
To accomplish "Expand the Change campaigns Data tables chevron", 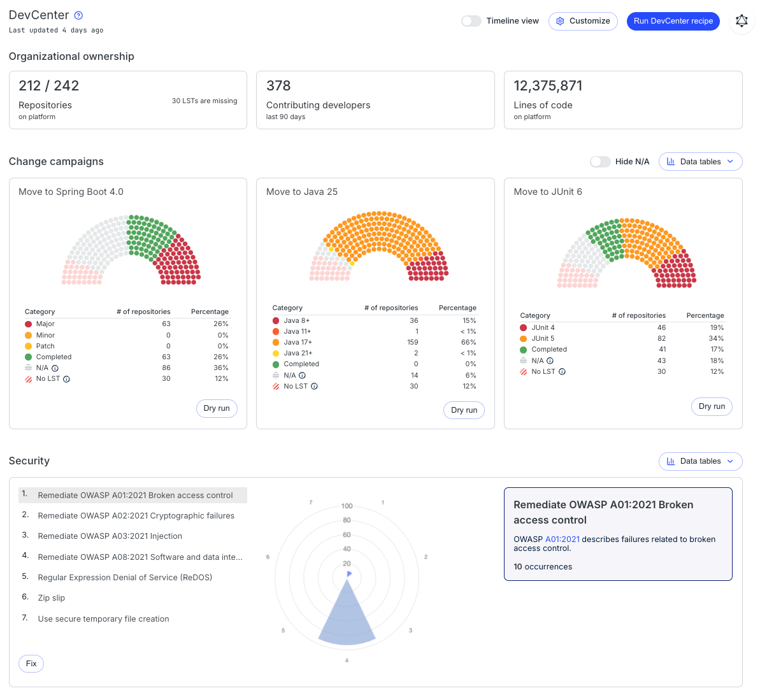I will pyautogui.click(x=731, y=161).
